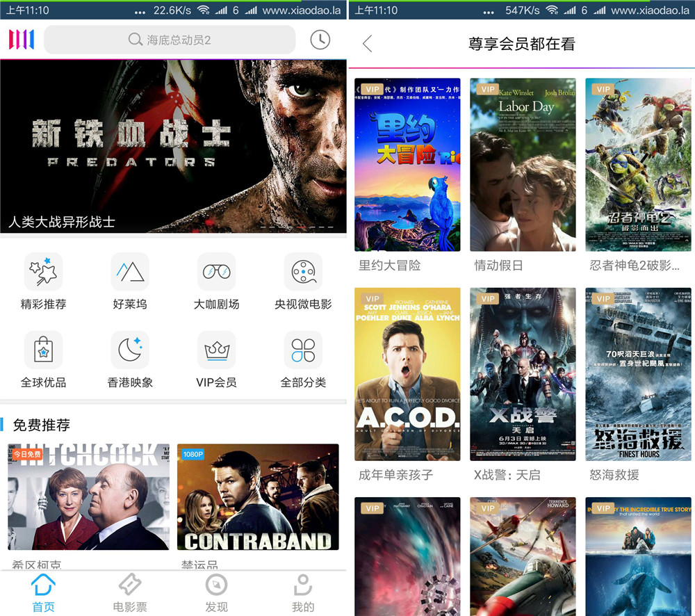Open the 央视微电影 film reel icon

(x=303, y=272)
